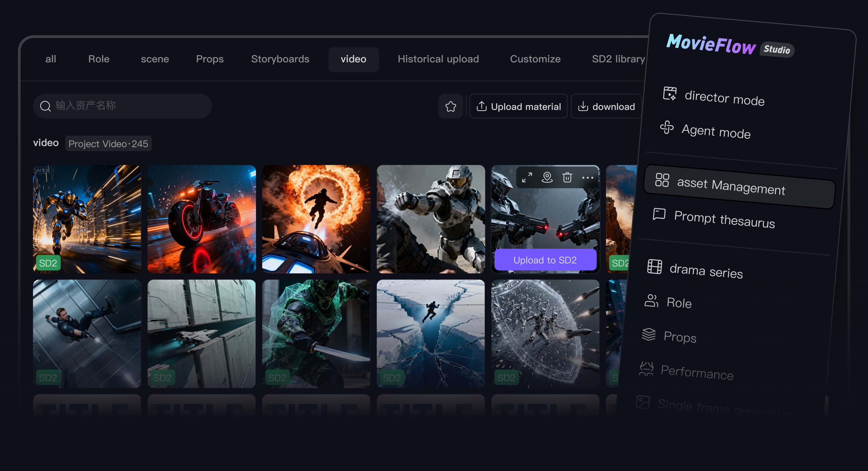Click the MovieFlow logo
The image size is (868, 471).
click(711, 44)
